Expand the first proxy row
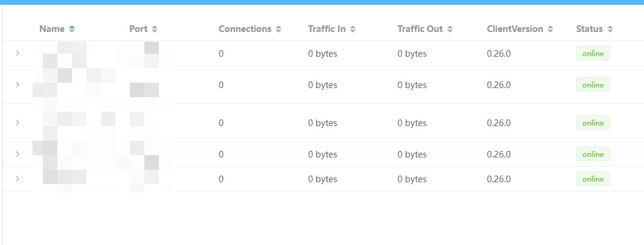The height and width of the screenshot is (245, 644). click(x=18, y=53)
